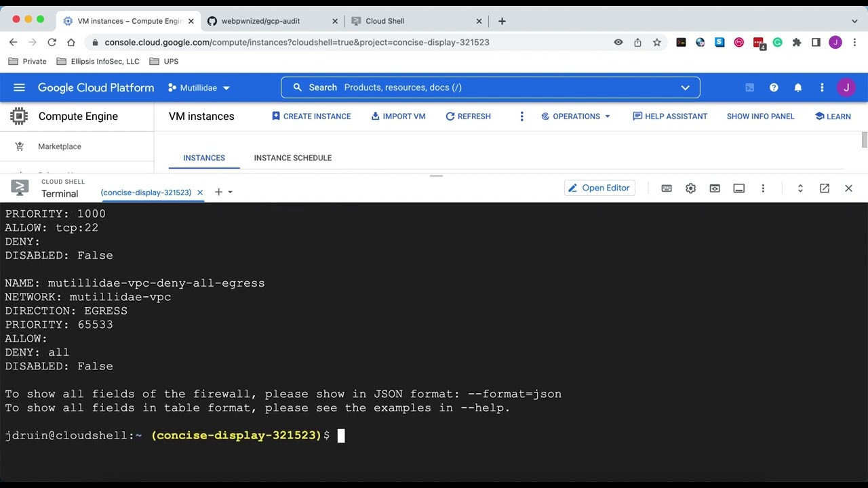
Task: Open Cloud Shell terminal settings gear
Action: [x=690, y=188]
